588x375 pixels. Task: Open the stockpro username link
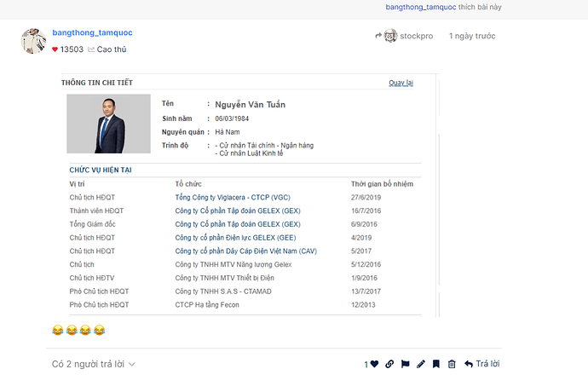point(416,36)
